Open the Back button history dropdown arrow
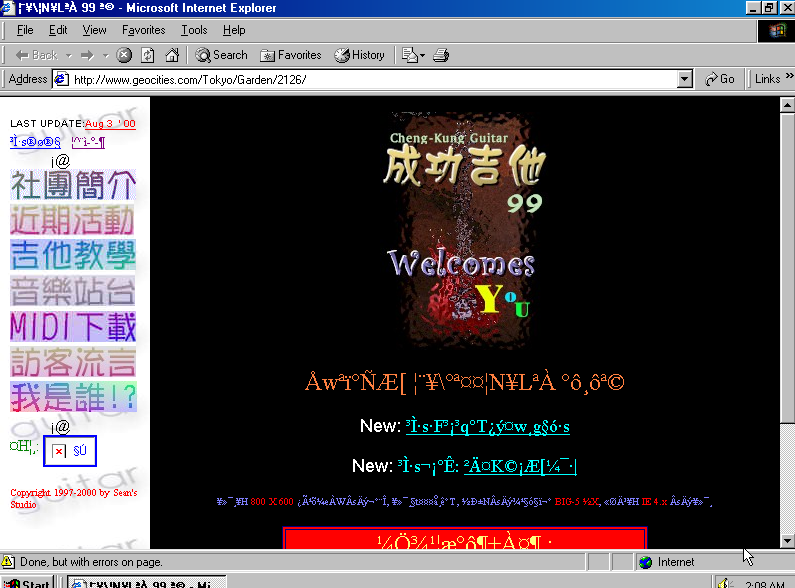Screen dimensions: 795x588 coord(68,55)
